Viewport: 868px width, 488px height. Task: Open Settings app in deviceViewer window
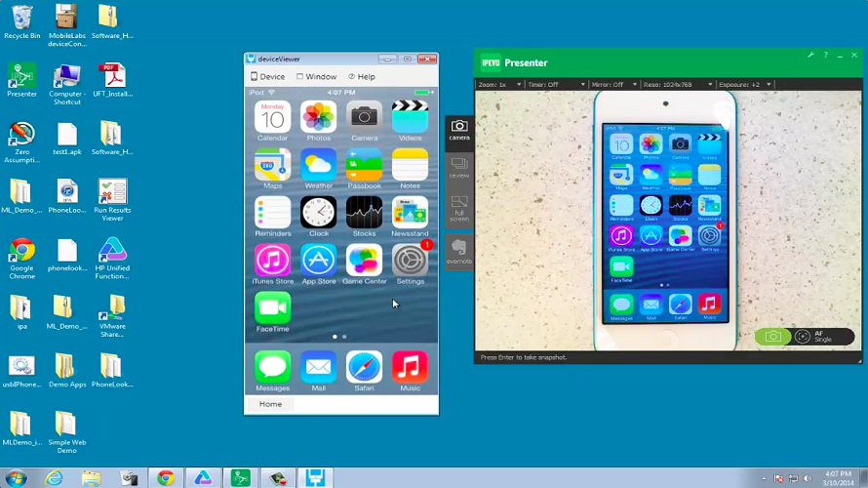click(x=411, y=260)
